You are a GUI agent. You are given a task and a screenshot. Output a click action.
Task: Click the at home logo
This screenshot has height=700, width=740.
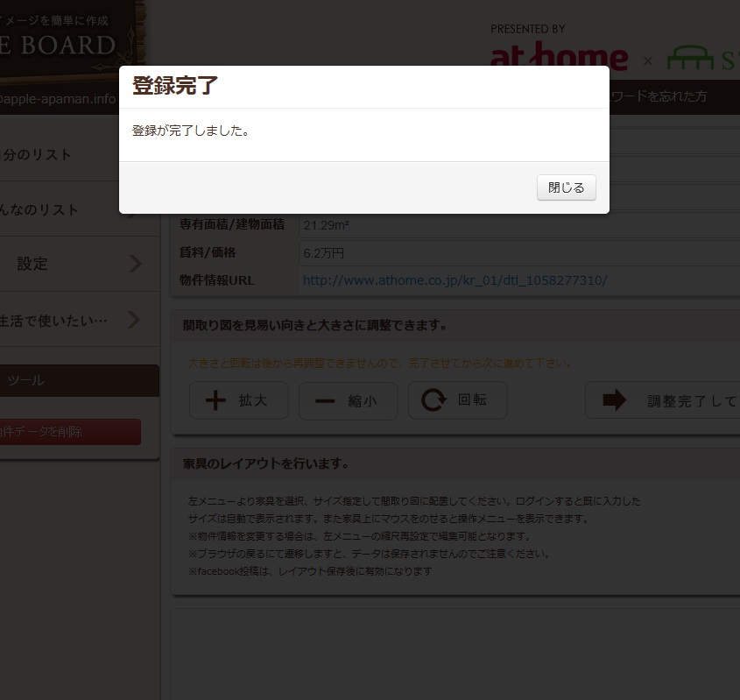[x=559, y=58]
